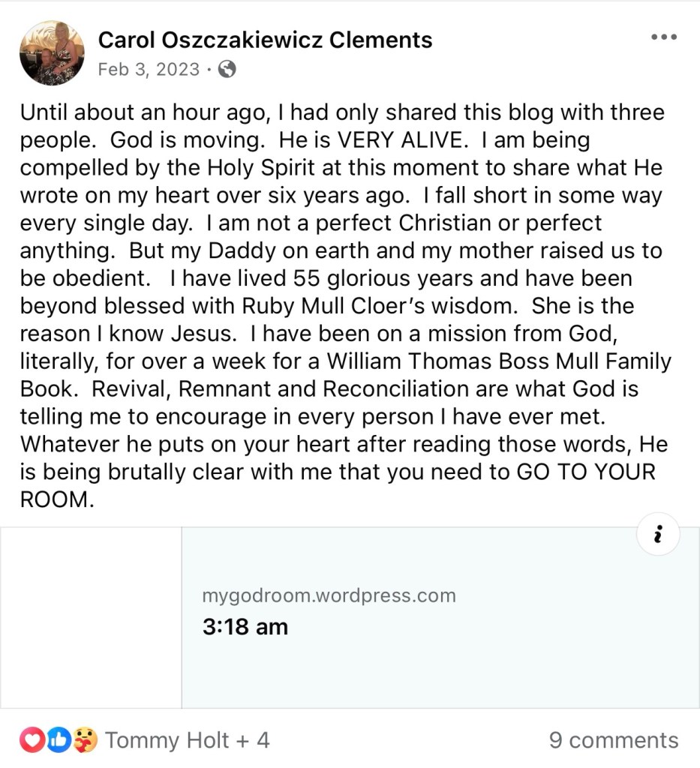
Task: Click the Feb 3, 2023 post timestamp
Action: [149, 70]
